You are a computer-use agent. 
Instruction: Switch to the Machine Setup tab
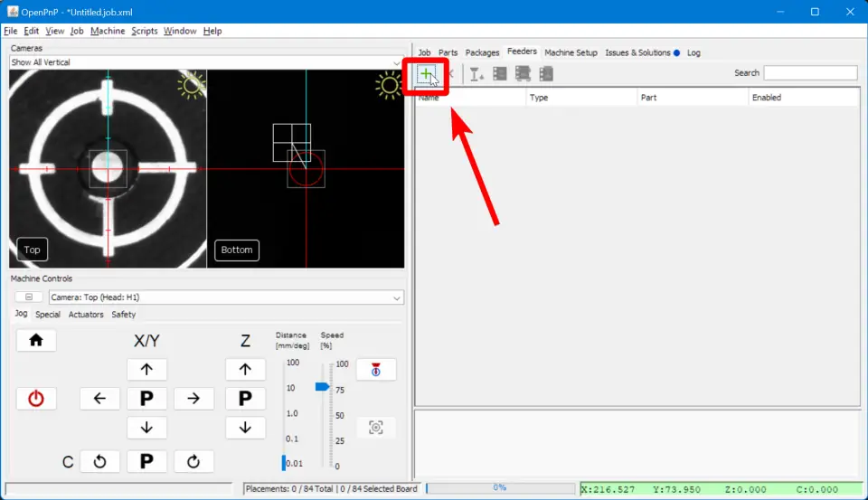point(571,52)
